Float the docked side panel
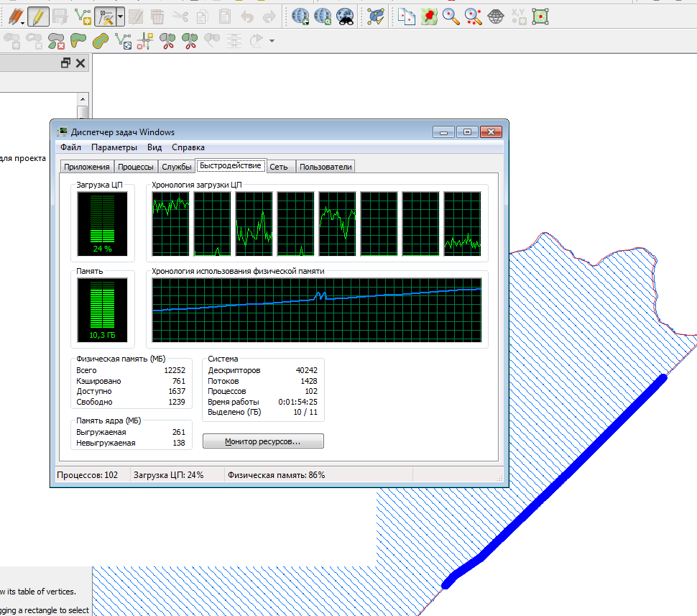 tap(65, 63)
